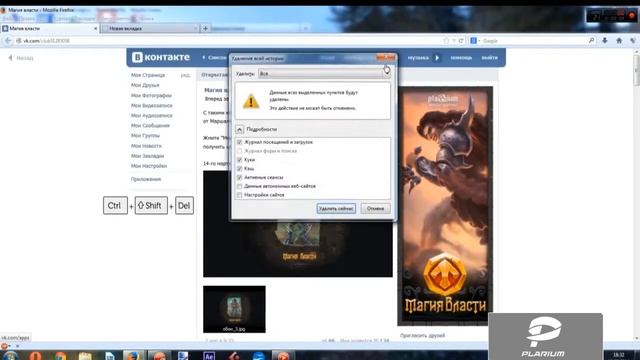Open 'Мои Видеозаписи' in VK sidebar

coord(151,106)
